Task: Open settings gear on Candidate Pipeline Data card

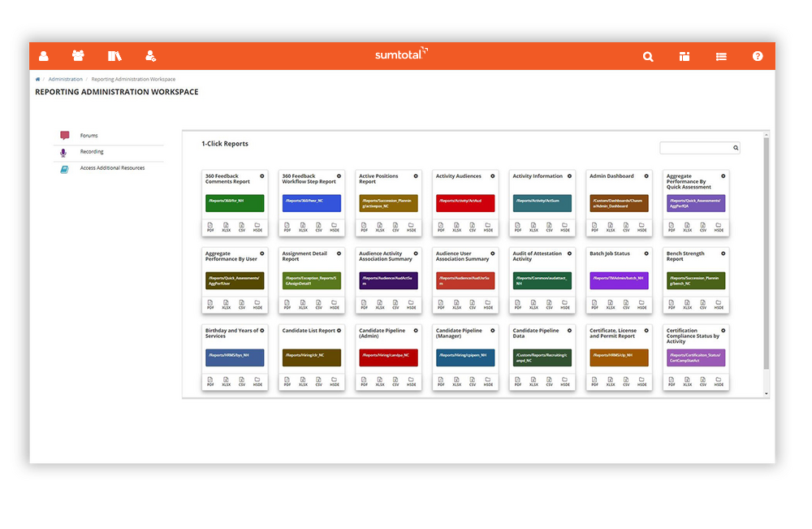Action: (570, 331)
